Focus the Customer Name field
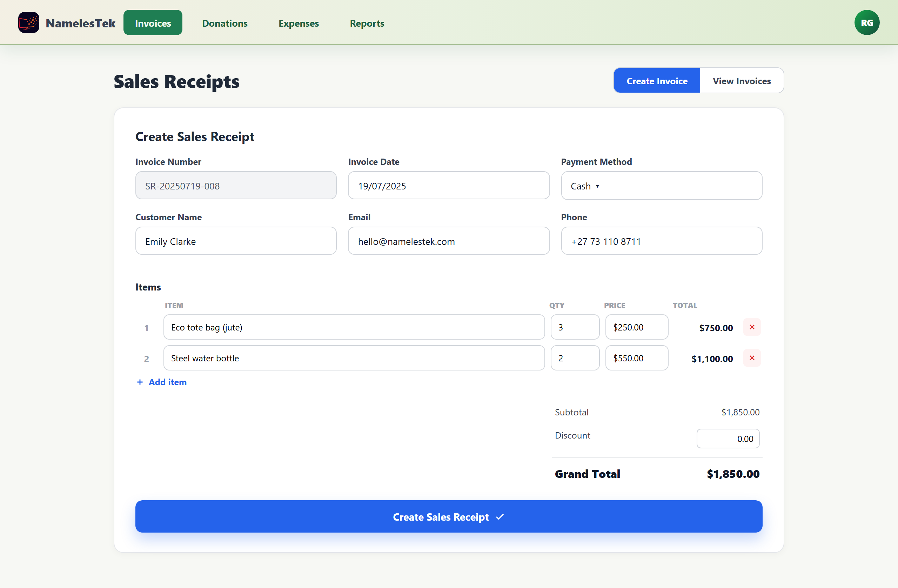The height and width of the screenshot is (588, 898). [x=236, y=241]
